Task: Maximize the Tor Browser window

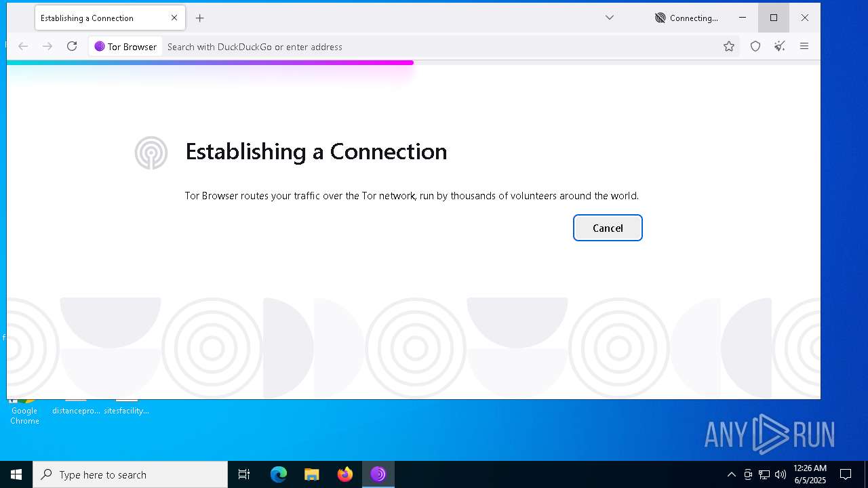Action: 774,18
